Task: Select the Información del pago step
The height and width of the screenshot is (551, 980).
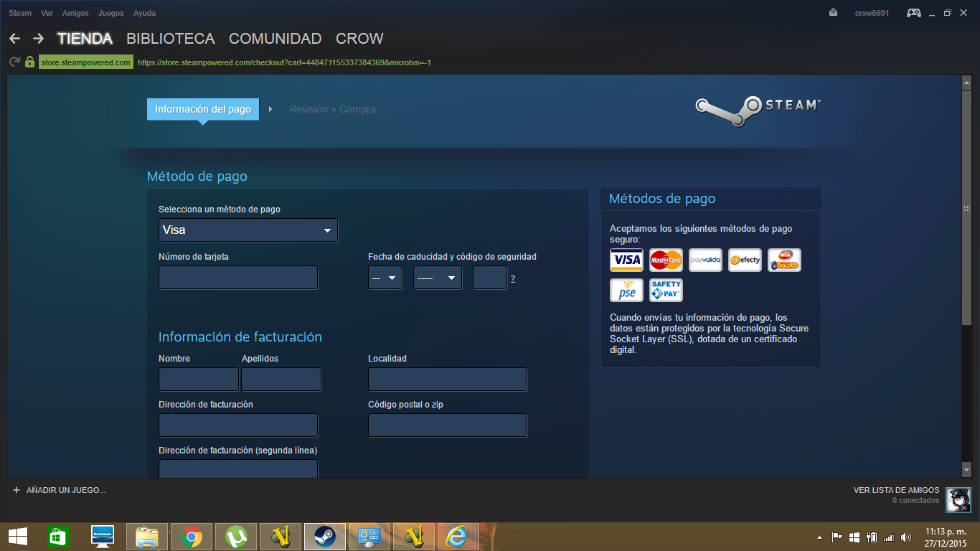Action: [203, 109]
